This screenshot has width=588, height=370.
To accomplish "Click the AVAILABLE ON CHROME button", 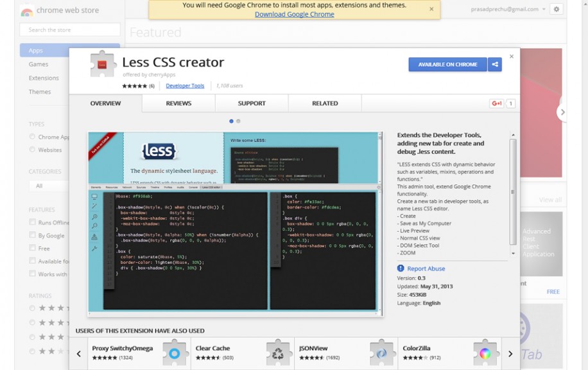I will click(x=447, y=64).
